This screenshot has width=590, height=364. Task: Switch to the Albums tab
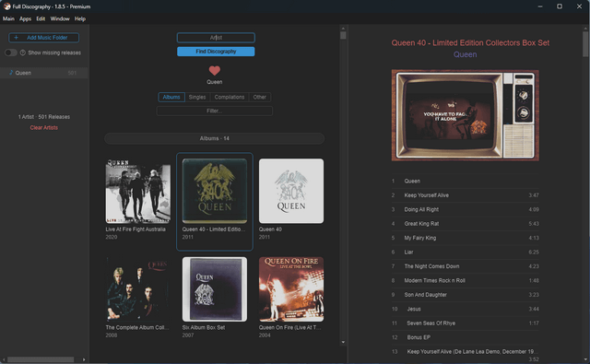coord(171,97)
